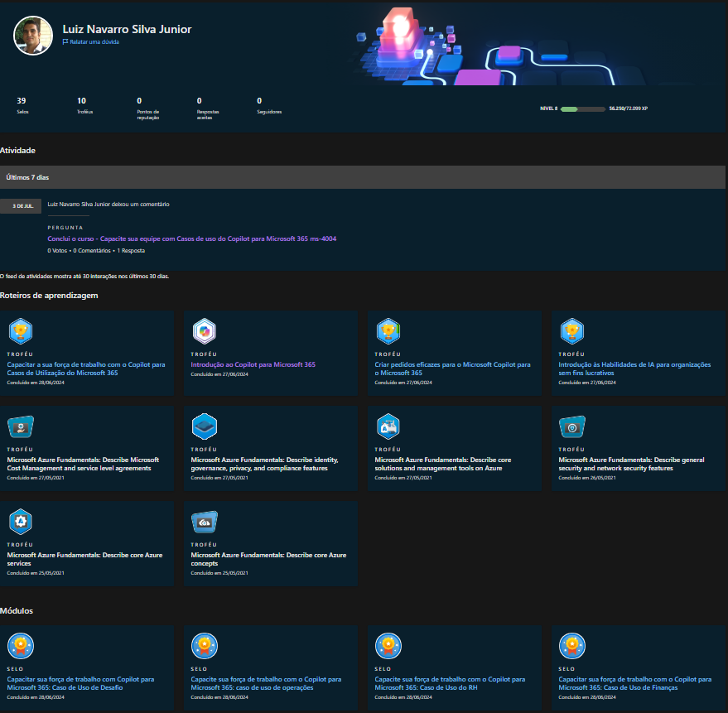728x713 pixels.
Task: Click medal badge for Caso de Uso do RH
Action: [x=388, y=646]
